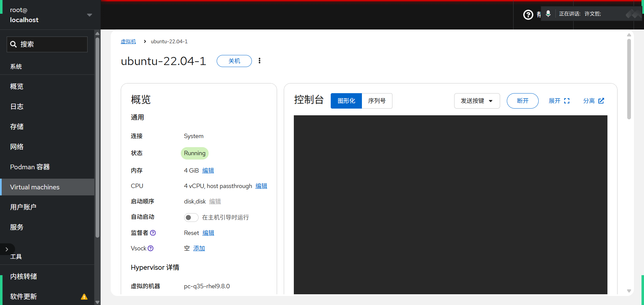
Task: Switch to the 序列号 console tab
Action: (x=377, y=101)
